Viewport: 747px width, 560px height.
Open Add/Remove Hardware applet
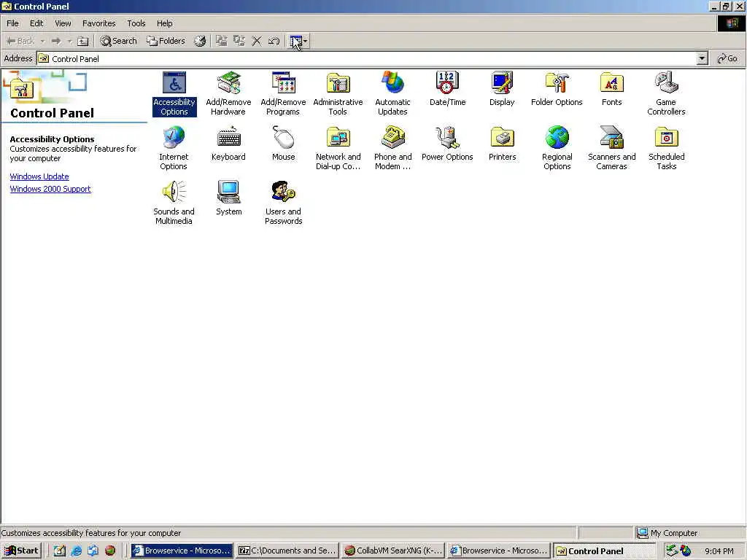[x=228, y=94]
